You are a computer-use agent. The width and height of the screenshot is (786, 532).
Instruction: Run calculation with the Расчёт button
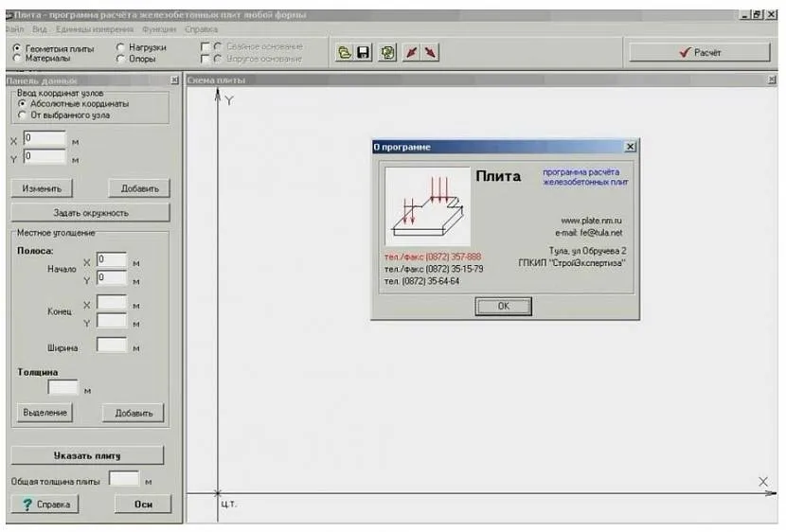pos(700,53)
